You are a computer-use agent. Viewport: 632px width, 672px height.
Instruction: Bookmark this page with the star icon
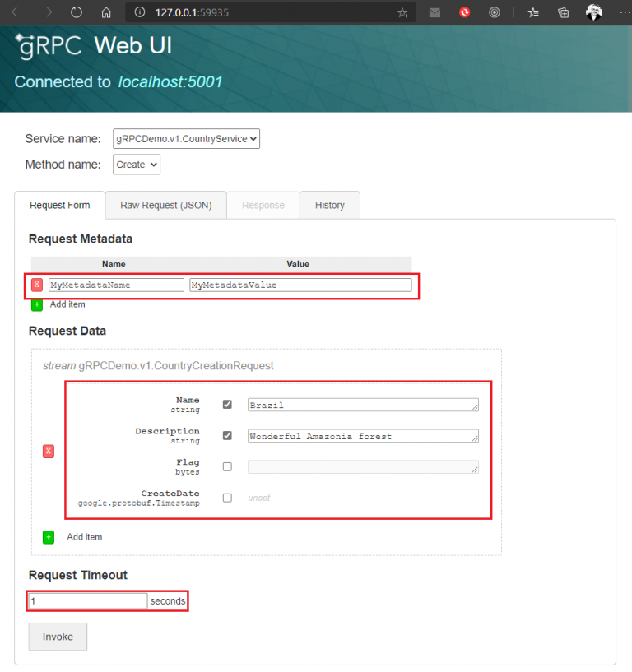(402, 12)
